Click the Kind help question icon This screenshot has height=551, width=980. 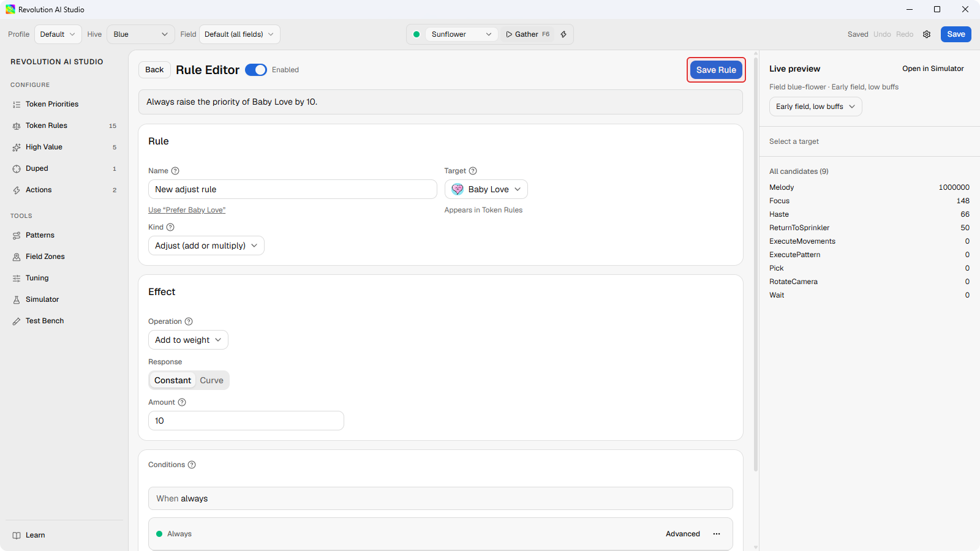170,227
